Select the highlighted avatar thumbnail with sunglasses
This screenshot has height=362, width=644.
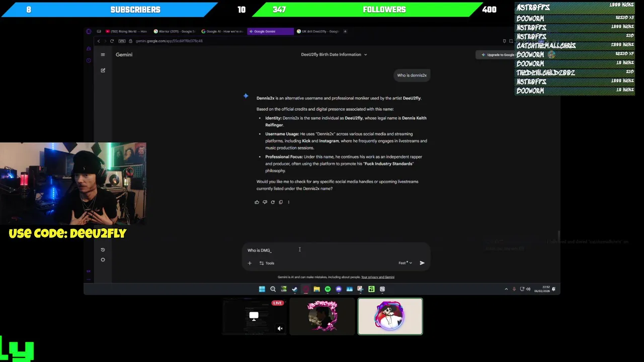pyautogui.click(x=390, y=316)
